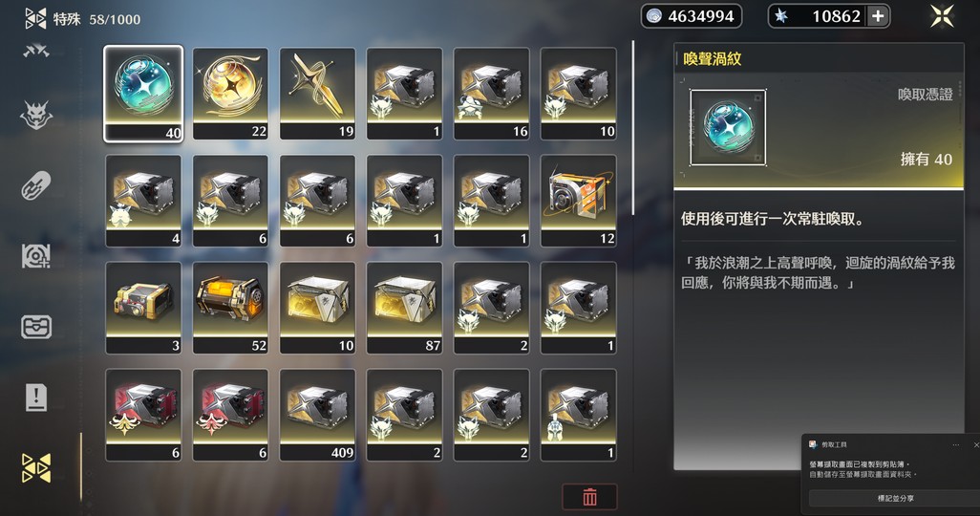Select the highlighted 特殊 category icon in sidebar
This screenshot has height=516, width=980.
tap(36, 468)
